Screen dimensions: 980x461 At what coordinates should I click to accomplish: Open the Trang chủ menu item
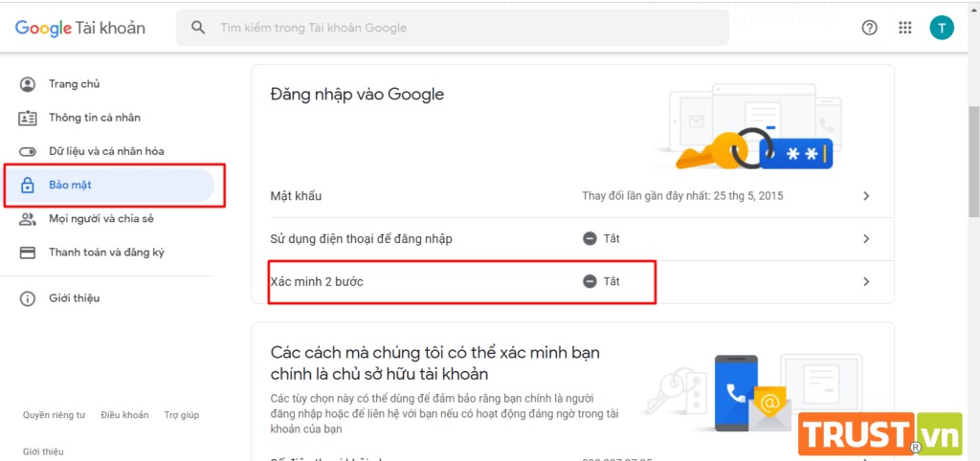click(x=107, y=84)
